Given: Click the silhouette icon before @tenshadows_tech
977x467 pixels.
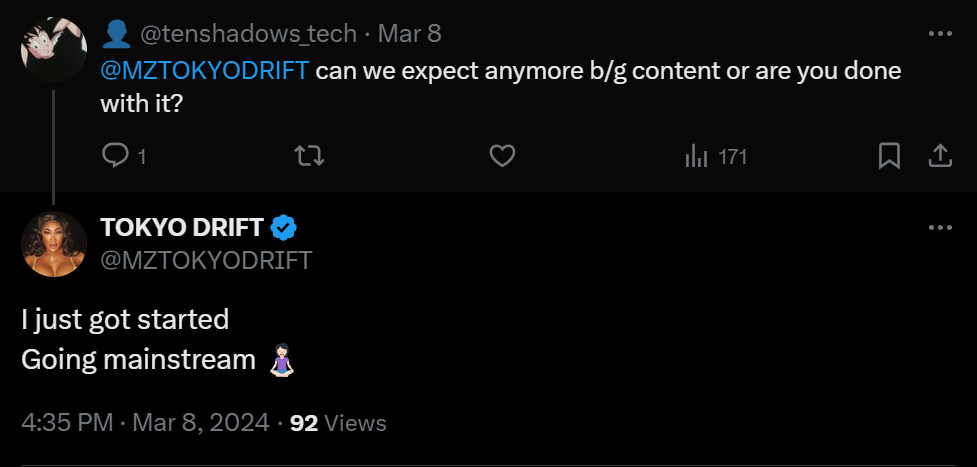Looking at the screenshot, I should coord(116,34).
